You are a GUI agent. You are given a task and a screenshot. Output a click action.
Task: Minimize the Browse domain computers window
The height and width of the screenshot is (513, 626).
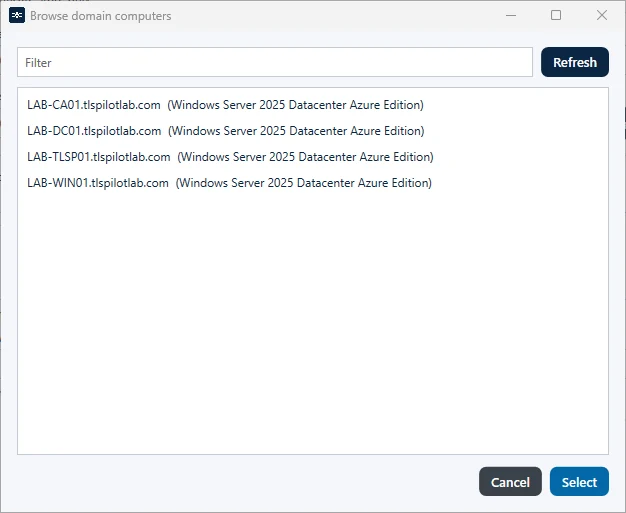511,16
